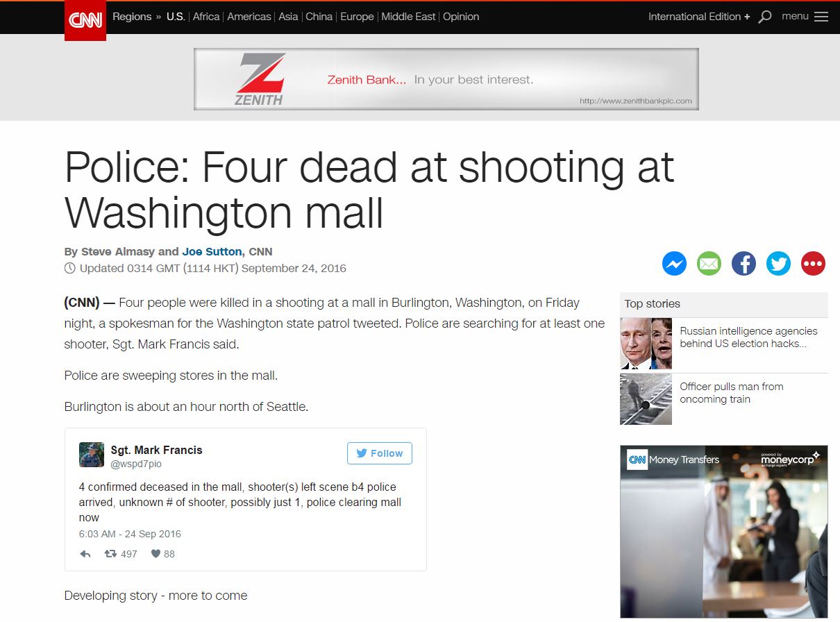Screen dimensions: 840x622
Task: Expand the International Edition selector
Action: 699,17
